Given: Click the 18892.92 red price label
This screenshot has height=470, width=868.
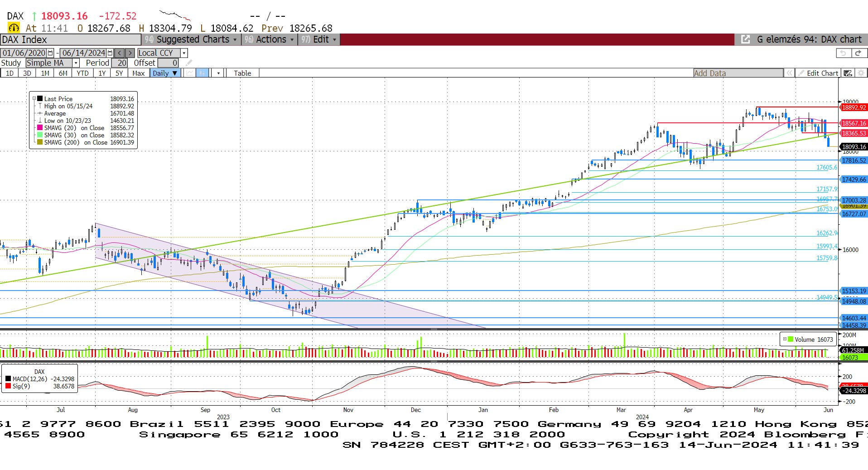Looking at the screenshot, I should [x=854, y=107].
